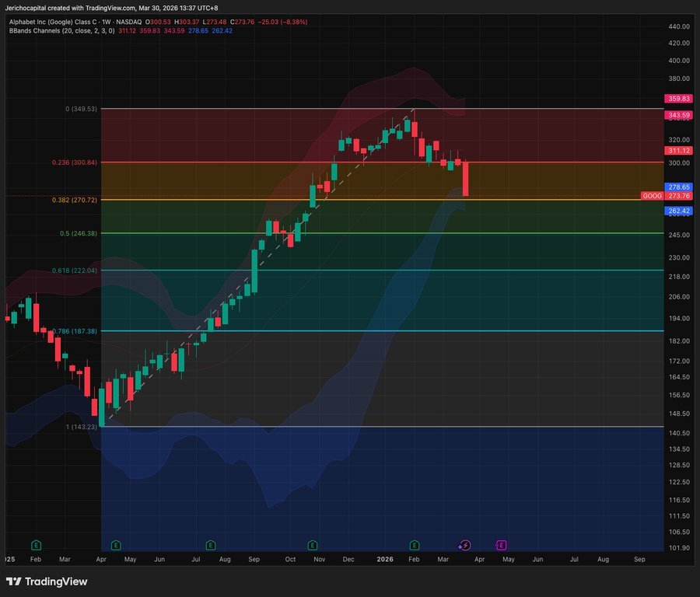
Task: Click the purple upcoming earnings icon
Action: pyautogui.click(x=501, y=545)
